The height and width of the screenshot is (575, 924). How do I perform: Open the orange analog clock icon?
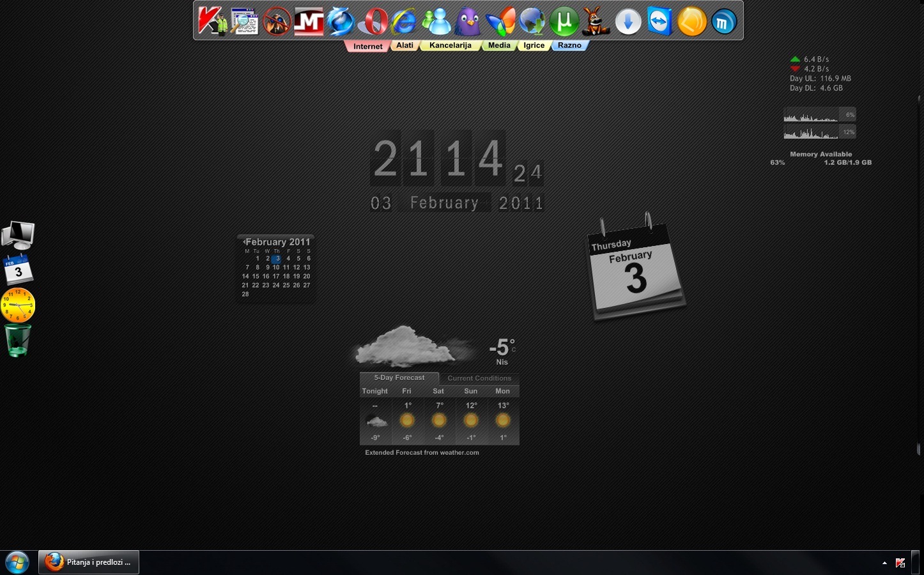click(x=18, y=305)
